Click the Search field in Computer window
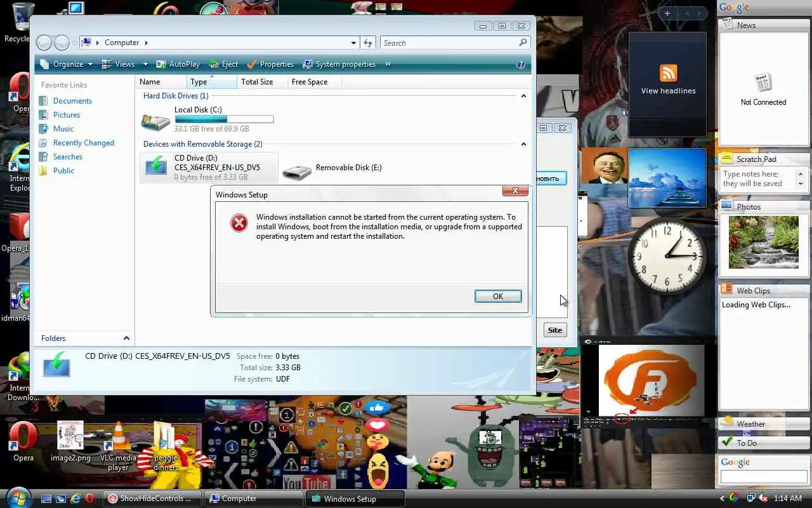Image resolution: width=812 pixels, height=508 pixels. pos(449,43)
